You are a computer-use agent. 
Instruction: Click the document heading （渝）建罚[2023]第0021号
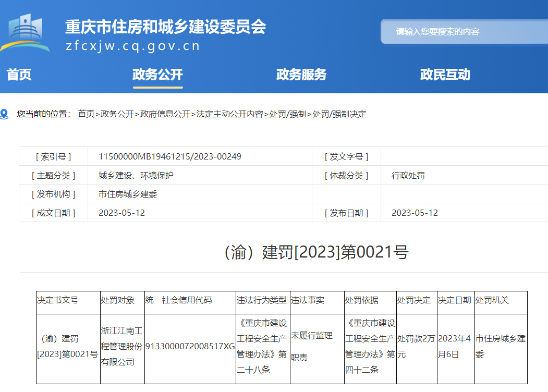[x=316, y=252]
